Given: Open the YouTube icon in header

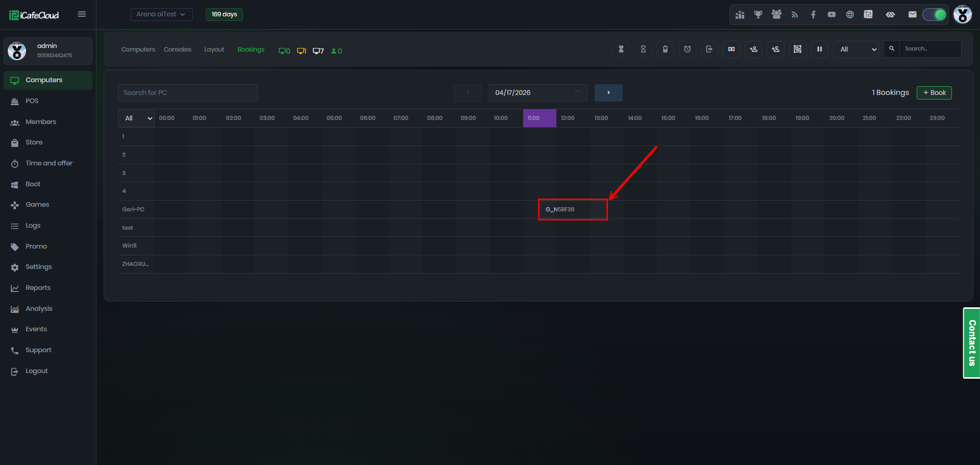Looking at the screenshot, I should click(831, 14).
